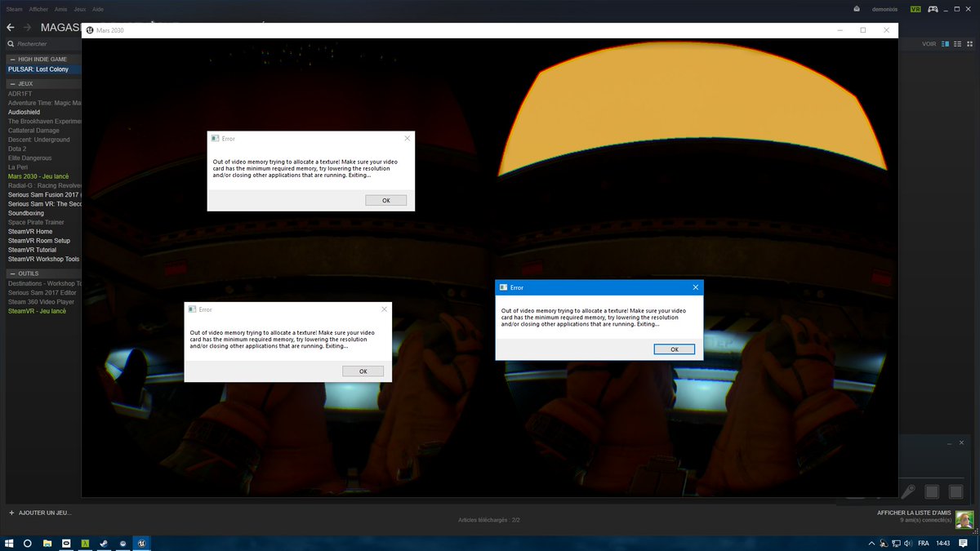Open the Amis menu
The width and height of the screenshot is (980, 551).
[x=61, y=9]
